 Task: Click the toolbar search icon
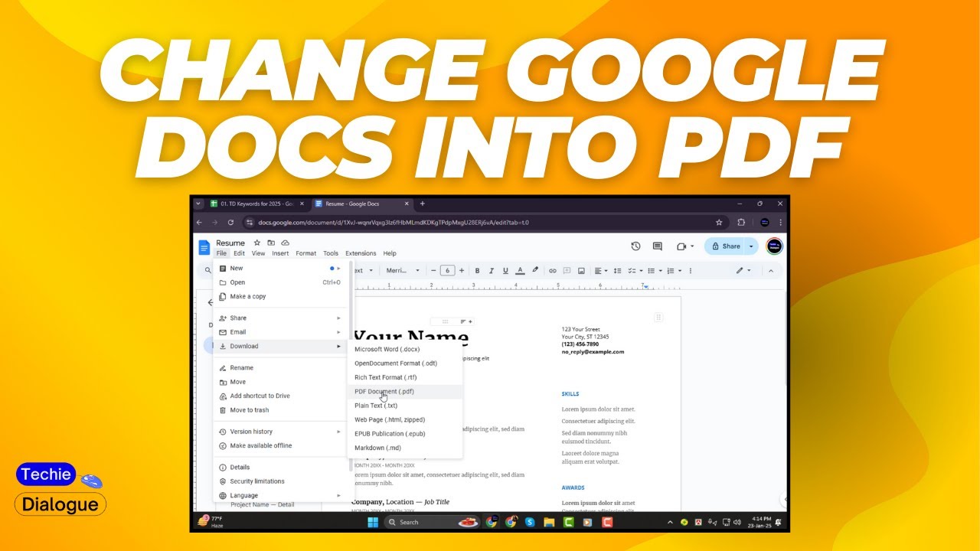pyautogui.click(x=208, y=270)
